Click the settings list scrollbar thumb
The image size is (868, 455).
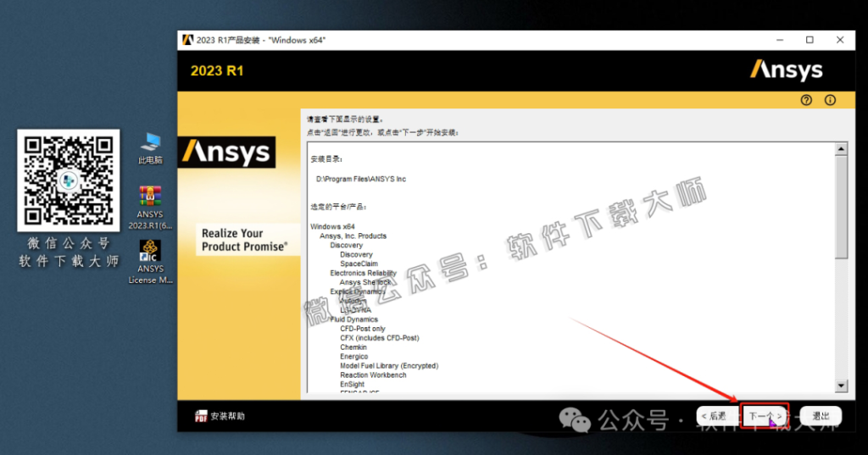click(841, 207)
